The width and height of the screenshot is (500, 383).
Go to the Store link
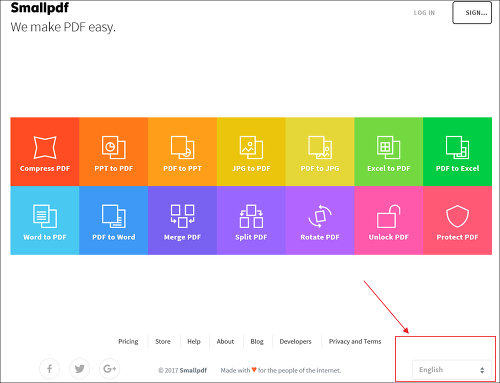(163, 341)
